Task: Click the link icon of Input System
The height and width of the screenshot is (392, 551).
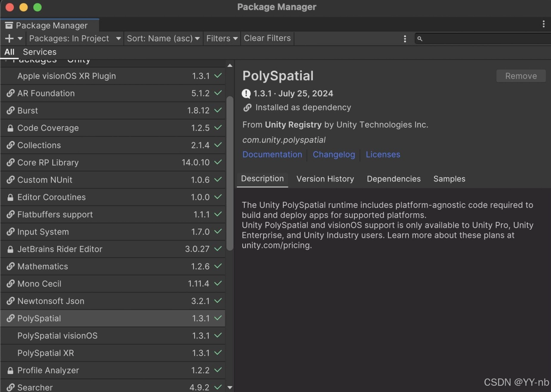Action: pyautogui.click(x=10, y=232)
